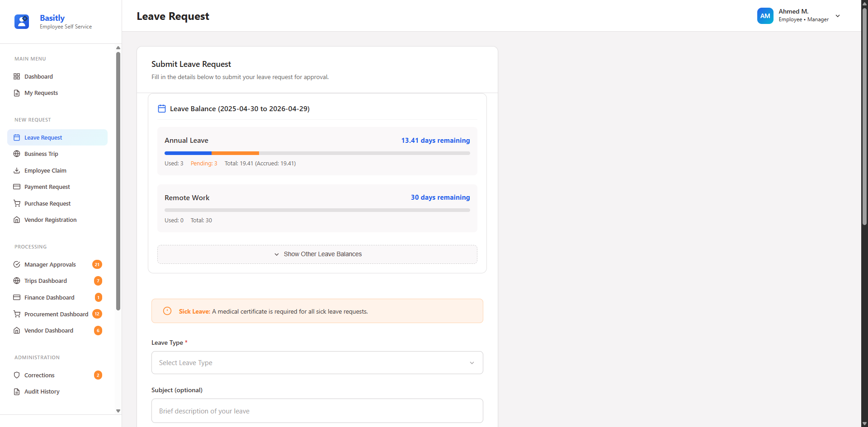Open Audit History
The height and width of the screenshot is (427, 868).
[42, 391]
